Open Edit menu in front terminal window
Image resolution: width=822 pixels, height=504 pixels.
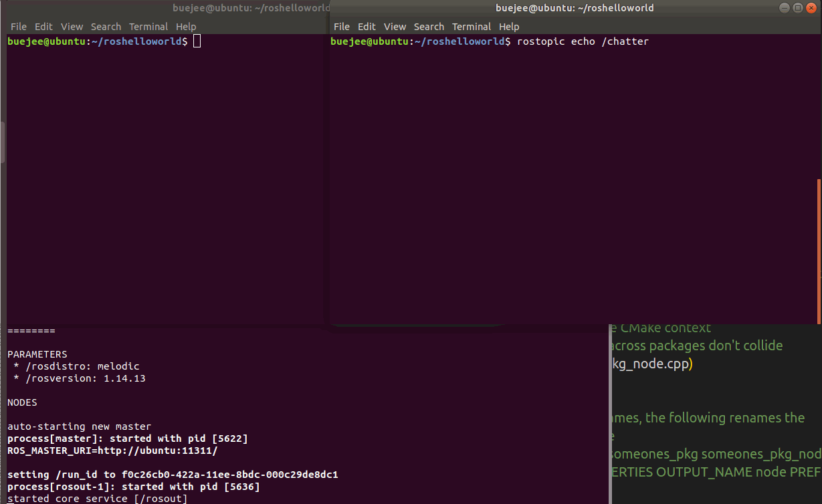click(367, 27)
